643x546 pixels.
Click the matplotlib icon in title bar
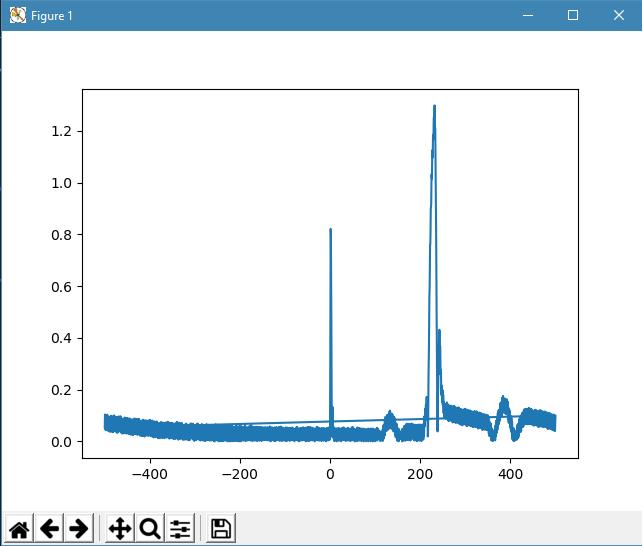coord(18,16)
